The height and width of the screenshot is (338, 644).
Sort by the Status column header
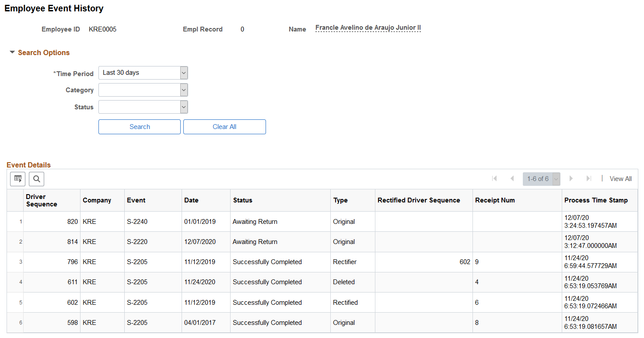[x=242, y=200]
